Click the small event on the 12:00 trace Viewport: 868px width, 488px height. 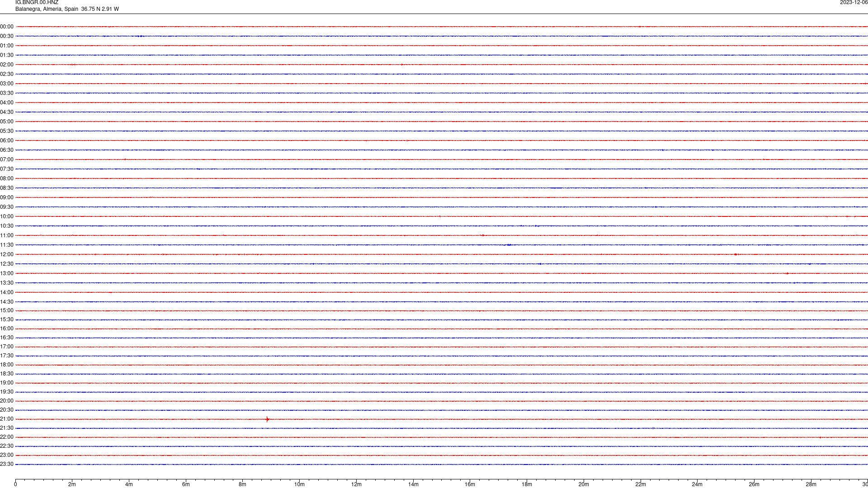pyautogui.click(x=736, y=254)
